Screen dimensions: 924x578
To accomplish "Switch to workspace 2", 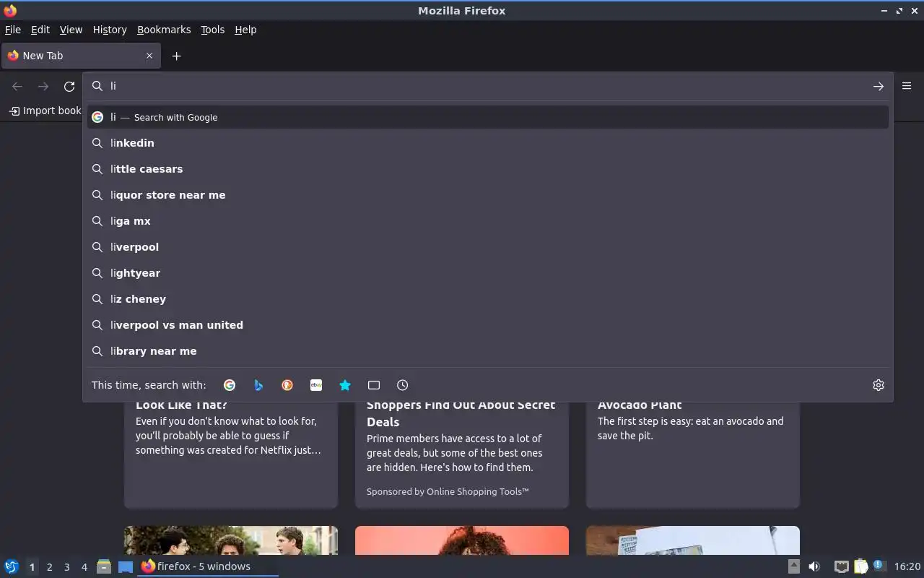I will [49, 567].
